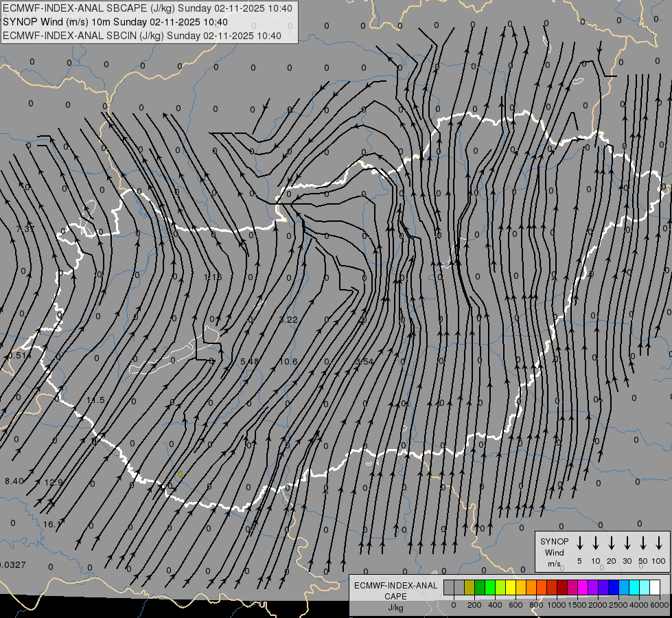This screenshot has height=618, width=672.
Task: Click the SYNOP label in the wind legend
Action: [554, 541]
